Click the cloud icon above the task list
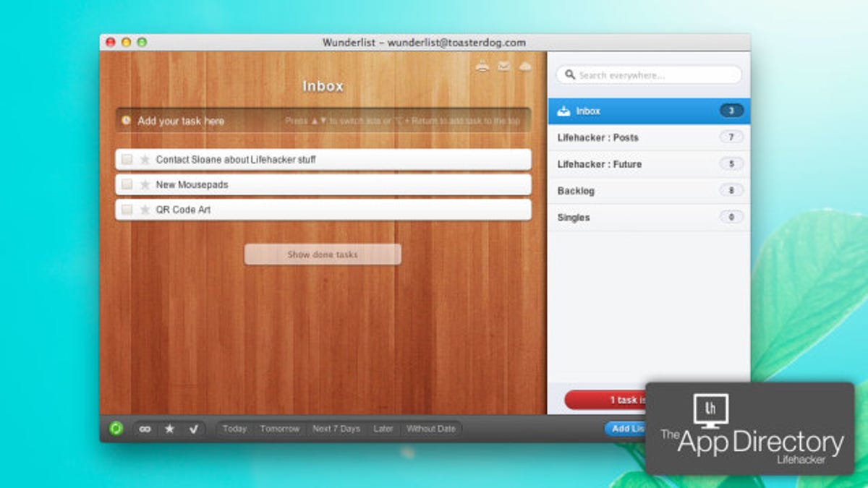The width and height of the screenshot is (868, 488). click(525, 67)
